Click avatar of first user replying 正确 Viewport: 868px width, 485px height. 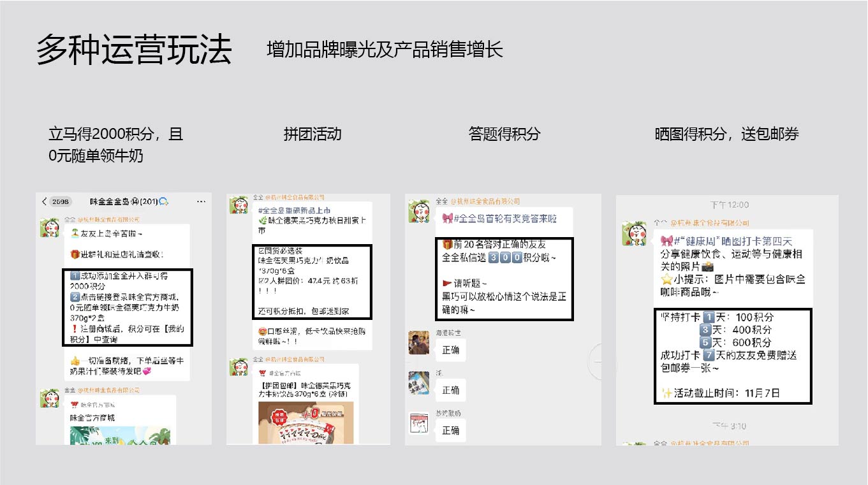coord(419,343)
